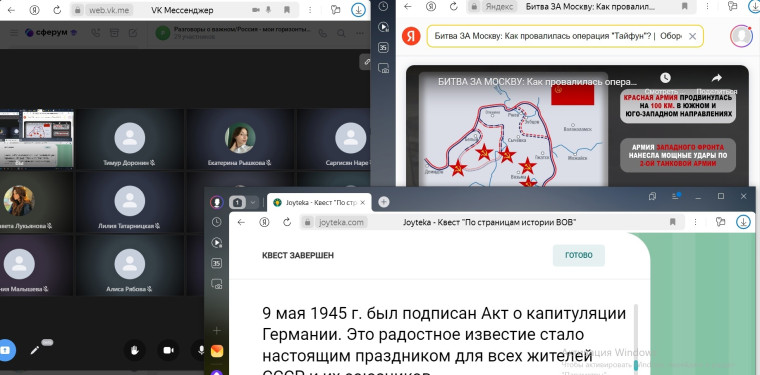Click the ГОТОВО button
760x375 pixels.
tap(579, 255)
